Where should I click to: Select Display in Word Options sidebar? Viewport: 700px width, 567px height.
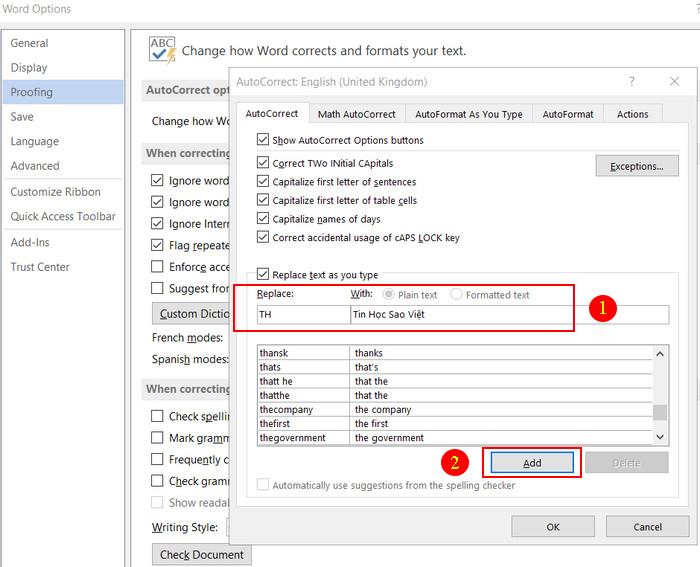pos(63,67)
